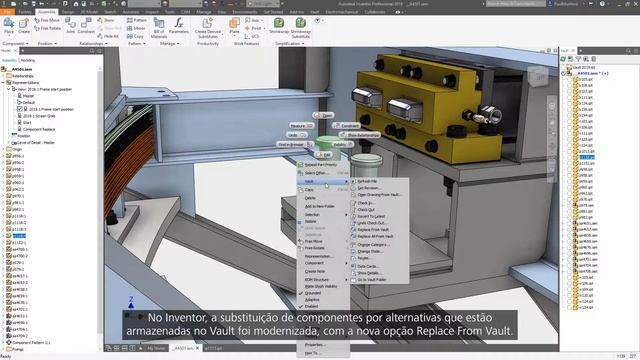640x360 pixels.
Task: Click the Hide All relationships button
Action: click(x=108, y=36)
